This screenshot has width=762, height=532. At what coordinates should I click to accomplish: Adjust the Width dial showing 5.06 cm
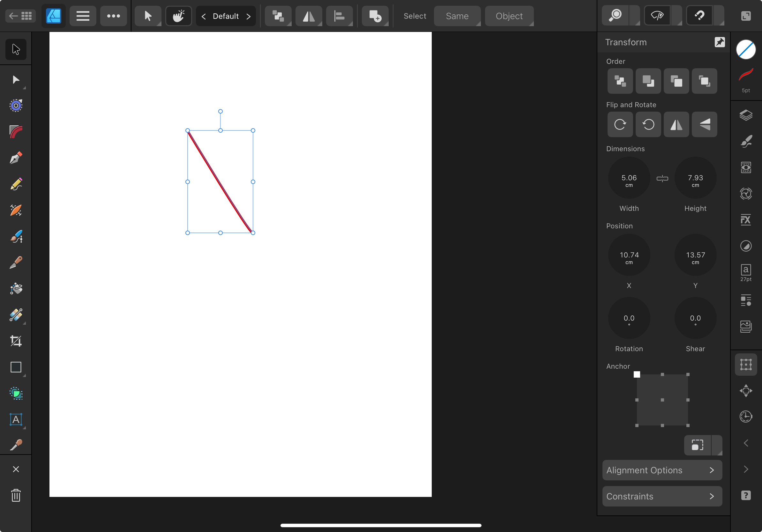[x=629, y=178]
